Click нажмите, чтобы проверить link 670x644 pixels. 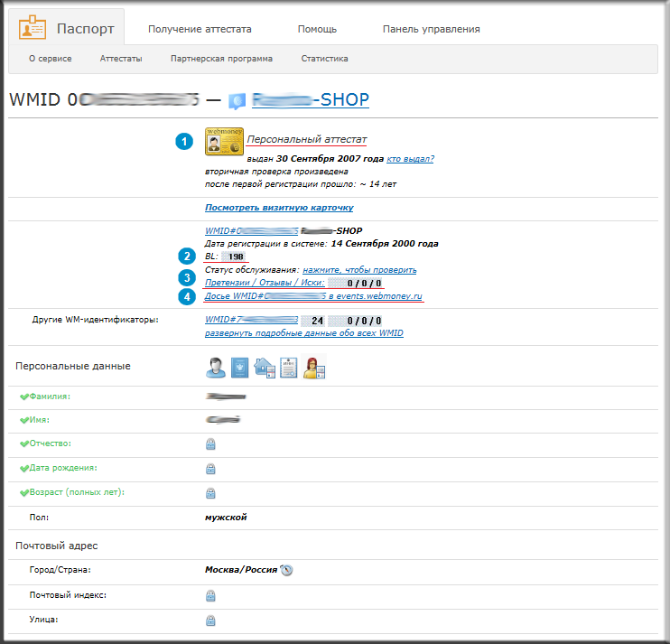point(359,270)
